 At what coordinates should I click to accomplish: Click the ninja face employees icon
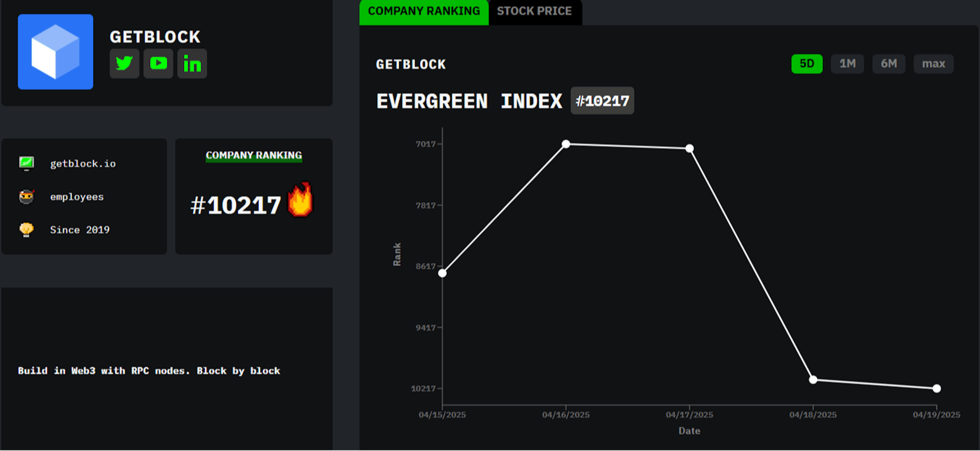[x=26, y=196]
